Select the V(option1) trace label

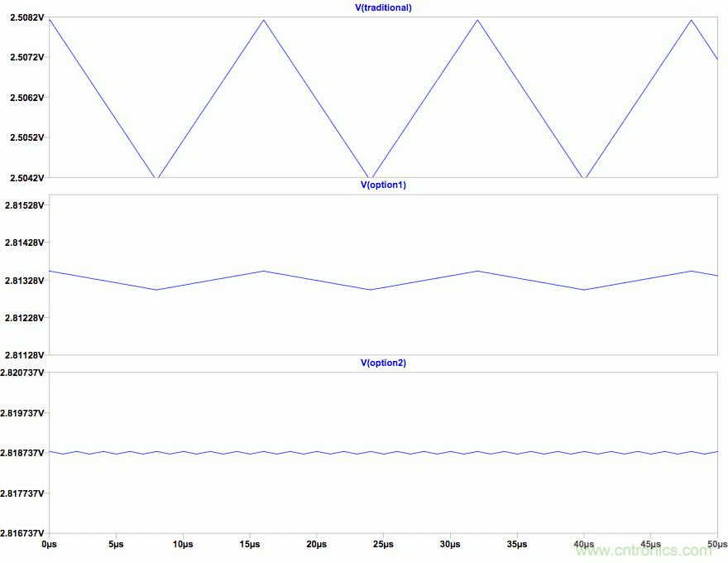(383, 185)
